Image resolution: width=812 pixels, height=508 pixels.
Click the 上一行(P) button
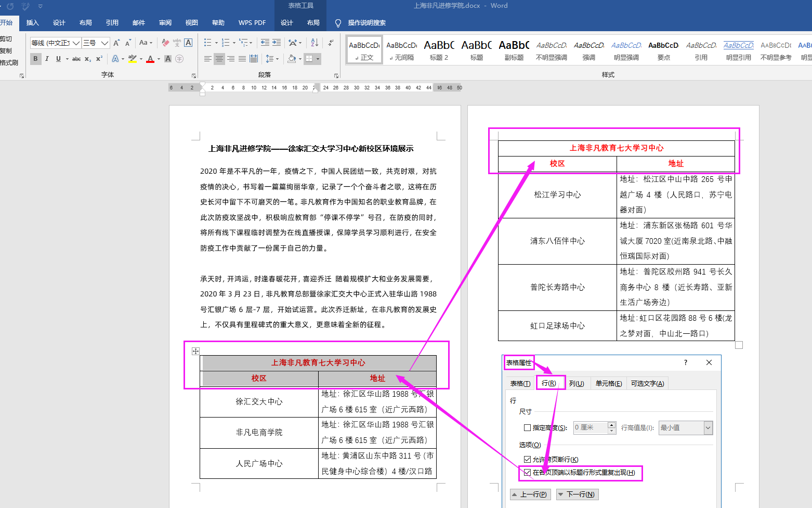tap(530, 494)
